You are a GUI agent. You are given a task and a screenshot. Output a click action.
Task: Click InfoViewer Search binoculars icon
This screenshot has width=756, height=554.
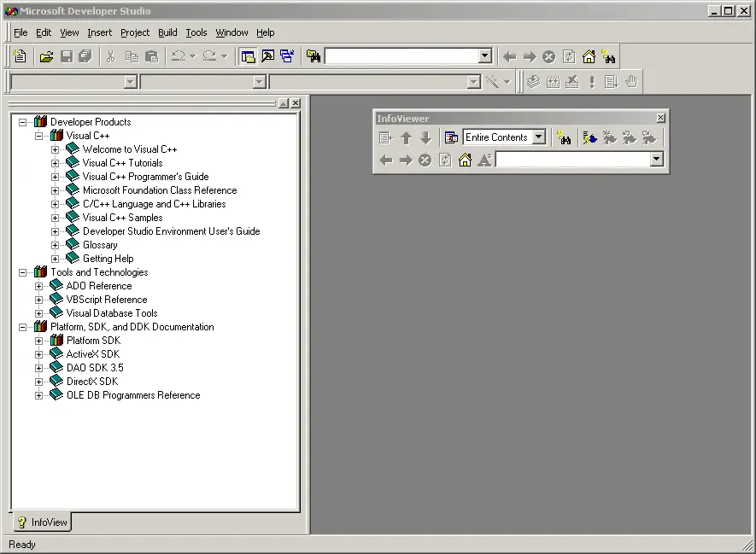click(x=564, y=137)
